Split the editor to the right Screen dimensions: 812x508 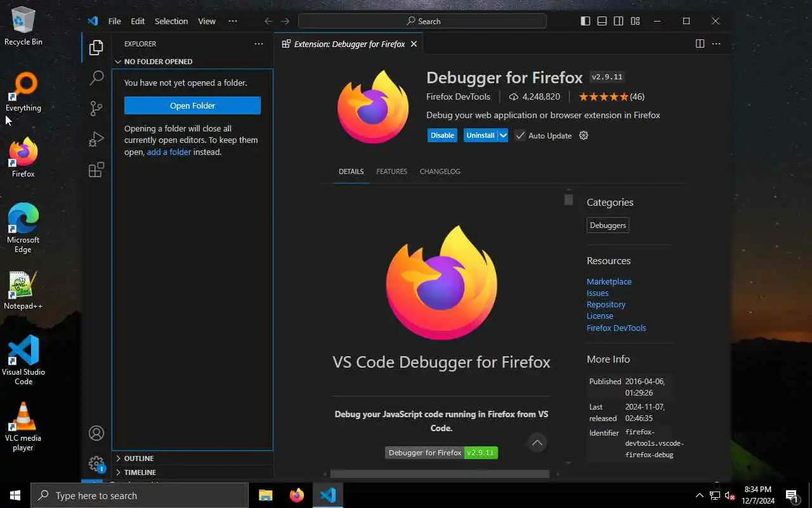[700, 44]
